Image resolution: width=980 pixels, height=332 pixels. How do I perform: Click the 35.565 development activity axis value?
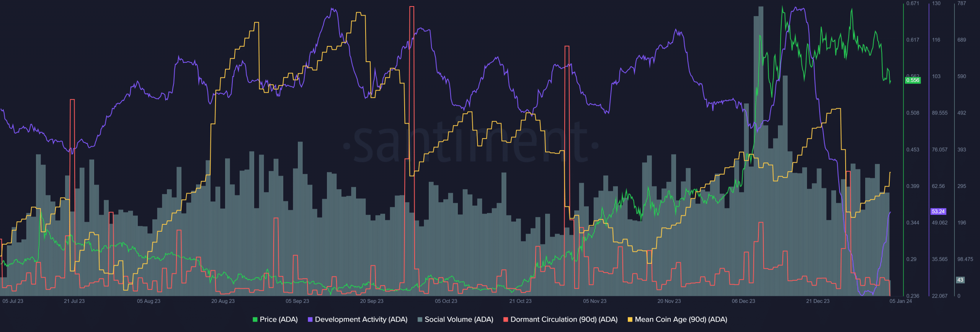(940, 259)
